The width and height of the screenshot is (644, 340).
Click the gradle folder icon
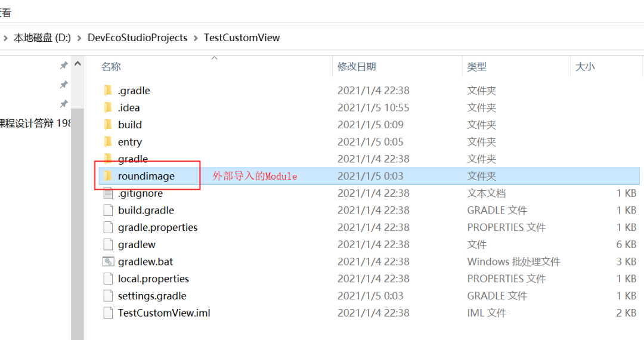coord(108,158)
